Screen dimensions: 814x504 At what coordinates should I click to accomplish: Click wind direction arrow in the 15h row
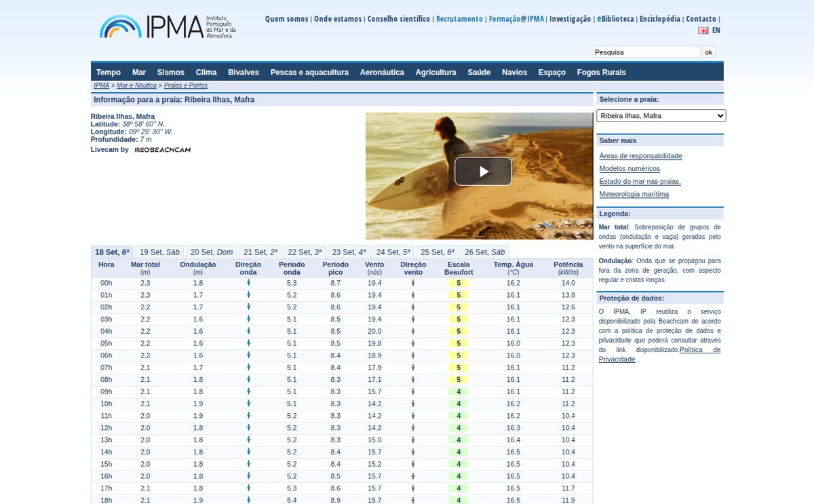[x=413, y=464]
